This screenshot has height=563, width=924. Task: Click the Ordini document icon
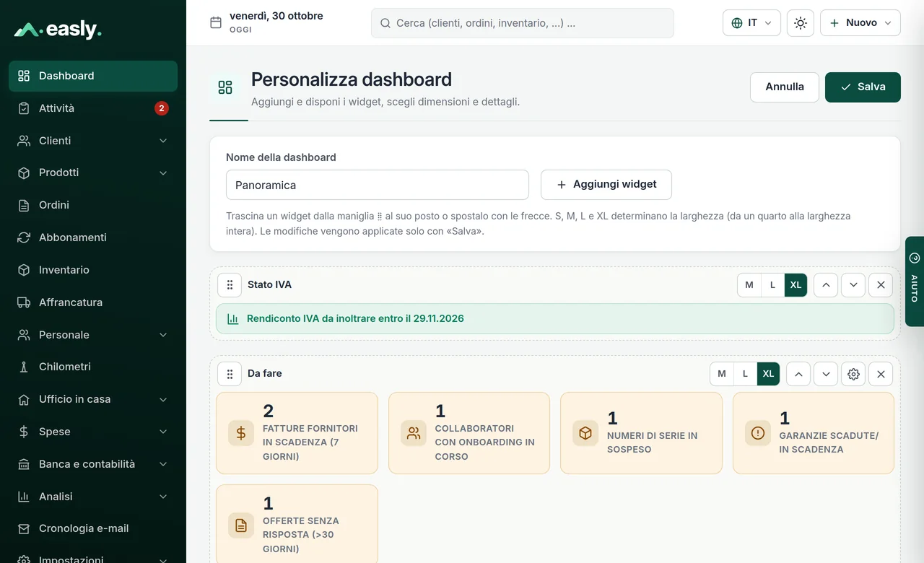click(24, 205)
